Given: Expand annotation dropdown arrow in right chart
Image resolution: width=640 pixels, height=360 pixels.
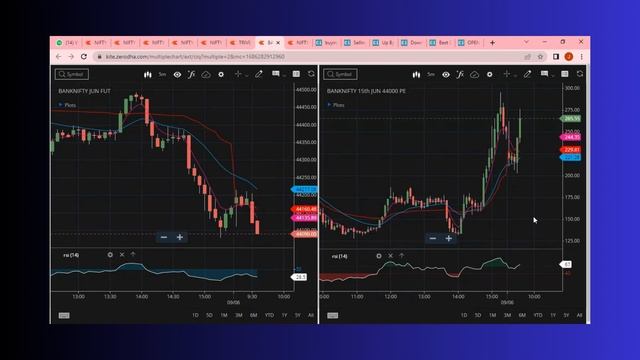Looking at the screenshot, I should (x=553, y=76).
